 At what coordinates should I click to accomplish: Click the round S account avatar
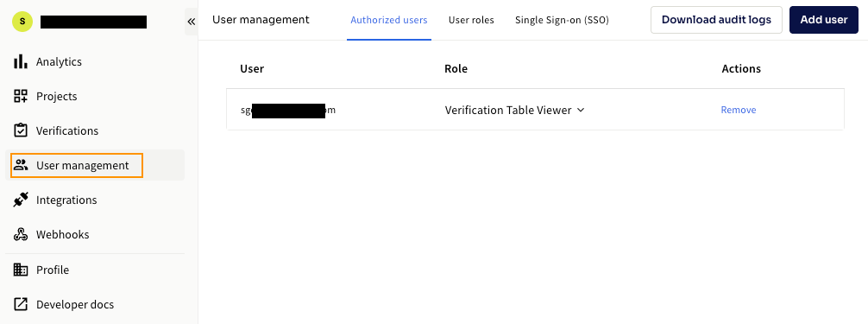[x=22, y=22]
